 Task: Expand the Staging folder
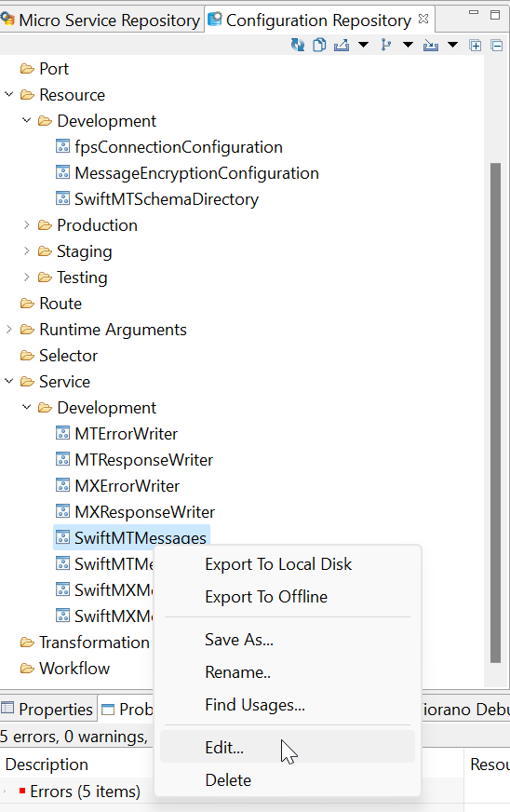[x=26, y=250]
